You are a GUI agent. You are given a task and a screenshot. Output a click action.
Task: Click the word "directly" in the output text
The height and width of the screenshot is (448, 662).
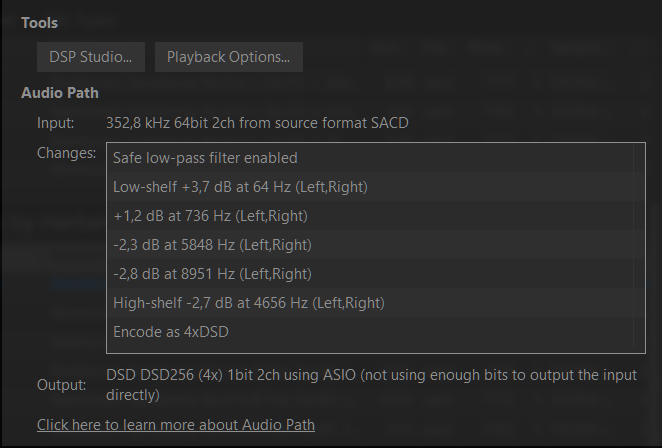click(133, 395)
